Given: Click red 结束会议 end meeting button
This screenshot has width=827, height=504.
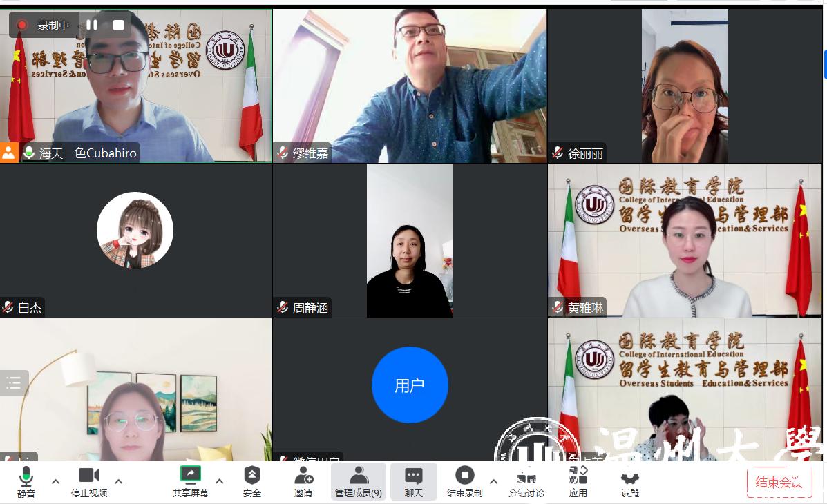Looking at the screenshot, I should (x=779, y=482).
